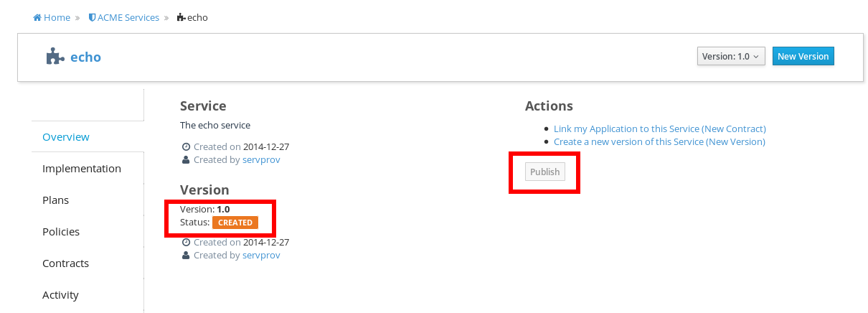Click the shield icon beside ACME Services

[92, 17]
